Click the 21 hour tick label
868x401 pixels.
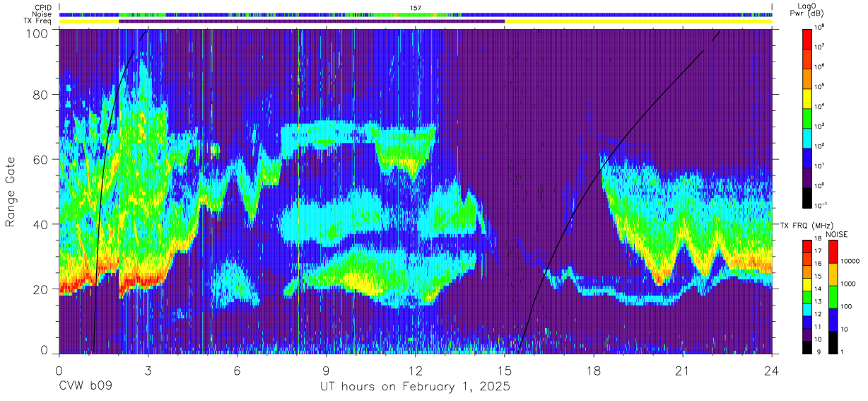point(683,371)
